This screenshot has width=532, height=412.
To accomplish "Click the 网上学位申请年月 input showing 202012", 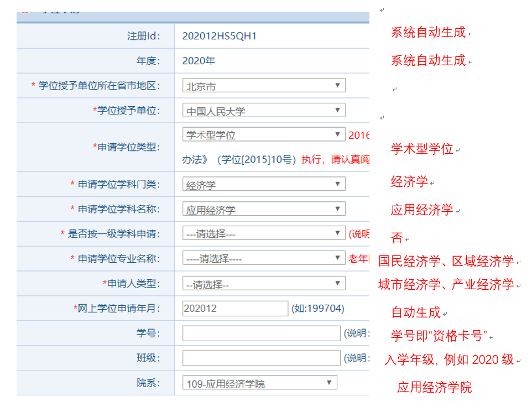I will [x=235, y=308].
